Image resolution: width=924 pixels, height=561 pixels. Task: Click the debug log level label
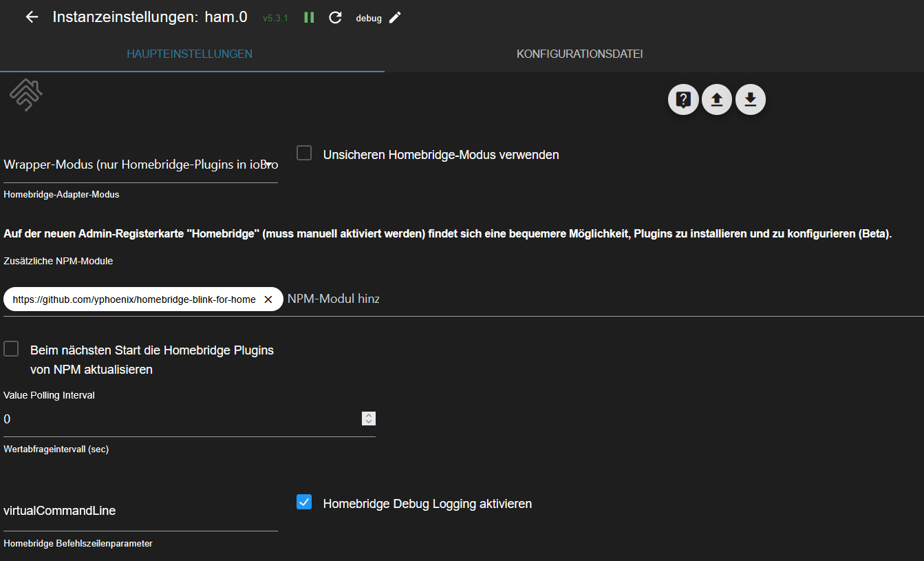pyautogui.click(x=368, y=19)
